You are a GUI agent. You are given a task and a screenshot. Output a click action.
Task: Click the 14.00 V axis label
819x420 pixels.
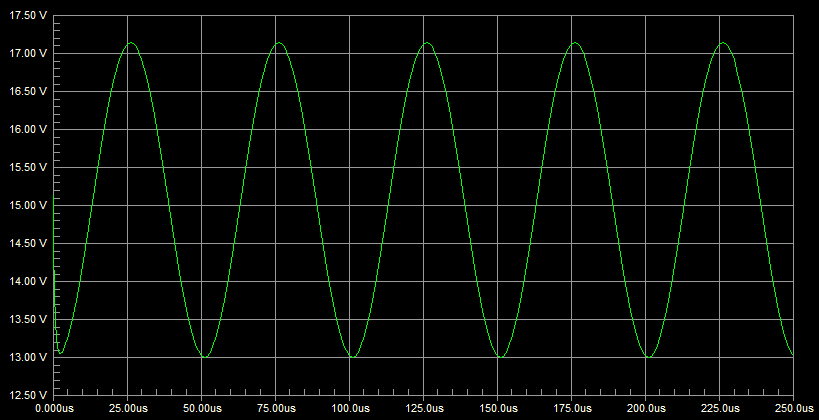(28, 282)
